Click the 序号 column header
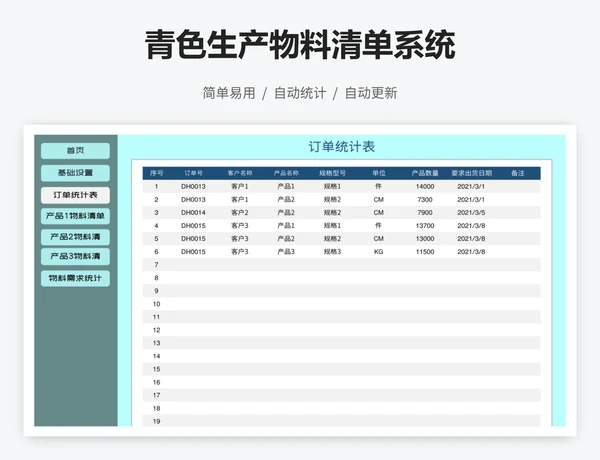 157,173
